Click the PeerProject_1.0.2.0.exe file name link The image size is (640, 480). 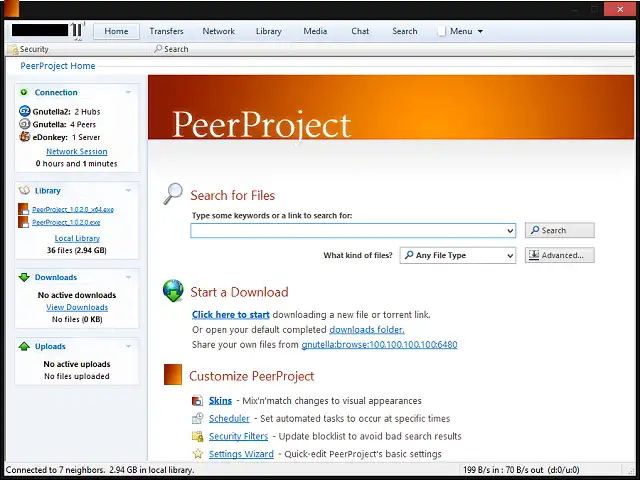coord(66,222)
